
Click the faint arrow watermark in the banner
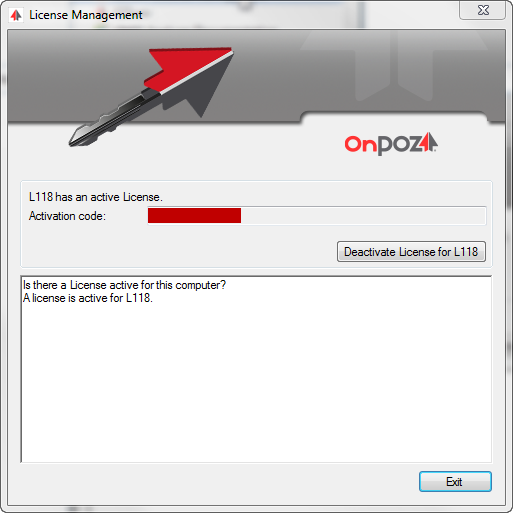394,65
